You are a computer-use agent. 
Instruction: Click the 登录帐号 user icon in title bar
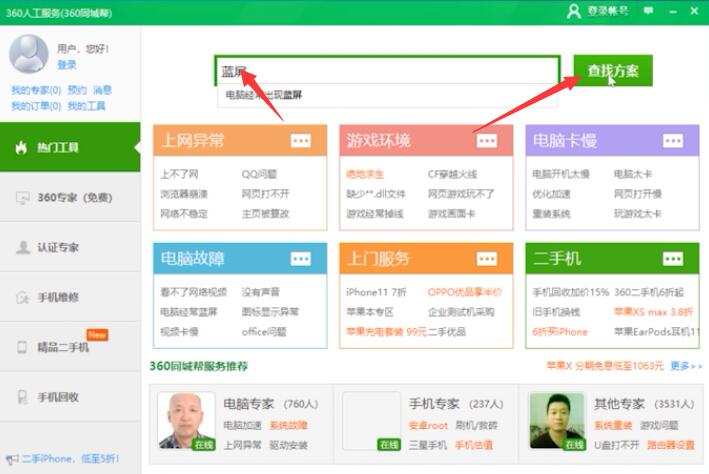pyautogui.click(x=573, y=11)
